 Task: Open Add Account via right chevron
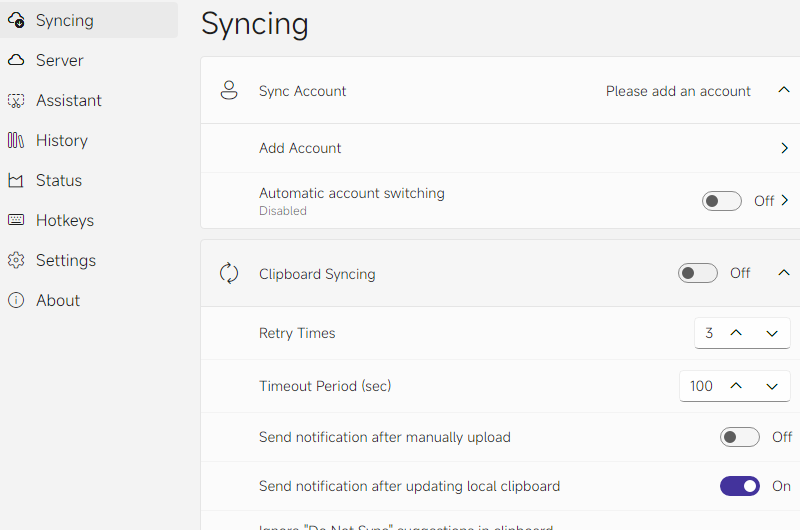[x=785, y=148]
